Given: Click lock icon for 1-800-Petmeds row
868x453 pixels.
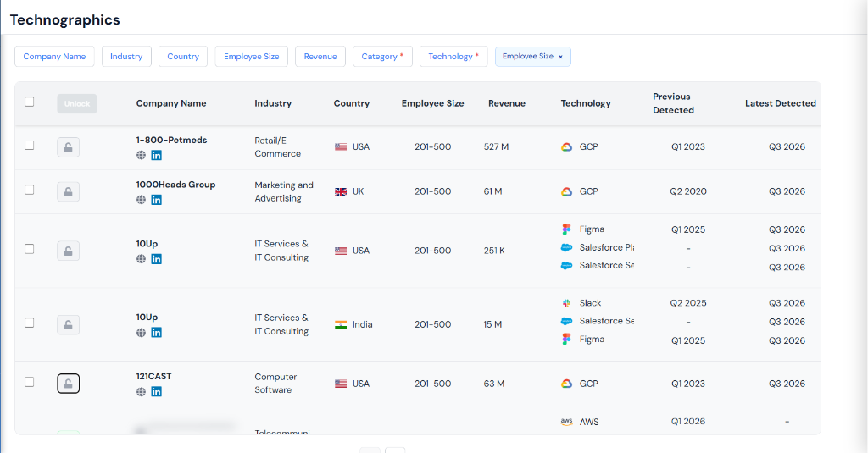Looking at the screenshot, I should click(68, 147).
